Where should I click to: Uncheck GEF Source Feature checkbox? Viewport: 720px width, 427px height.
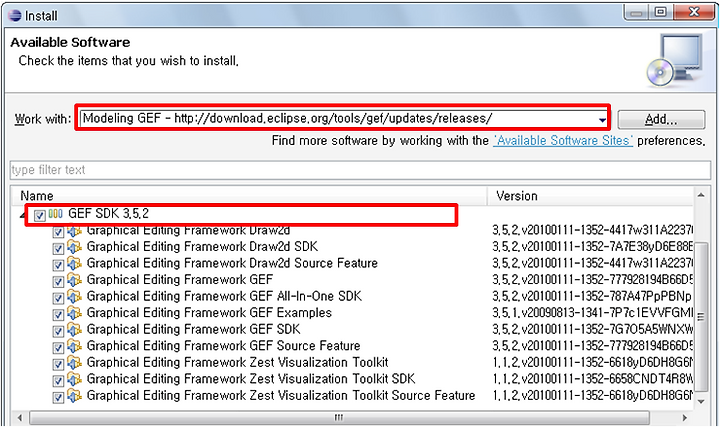pos(58,348)
